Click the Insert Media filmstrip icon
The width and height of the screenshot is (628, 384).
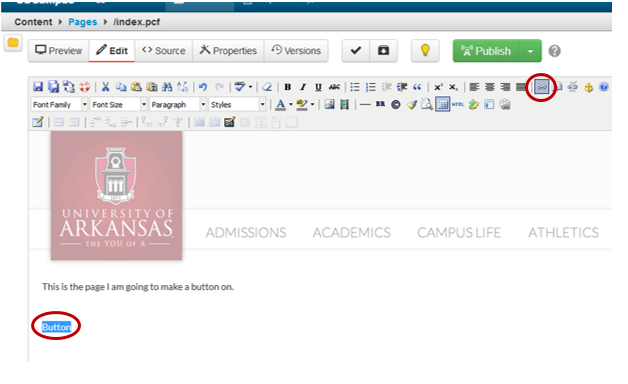(344, 105)
